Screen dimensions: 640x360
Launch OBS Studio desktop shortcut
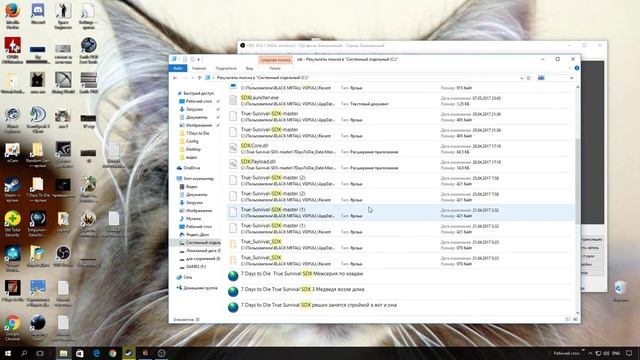tap(63, 256)
